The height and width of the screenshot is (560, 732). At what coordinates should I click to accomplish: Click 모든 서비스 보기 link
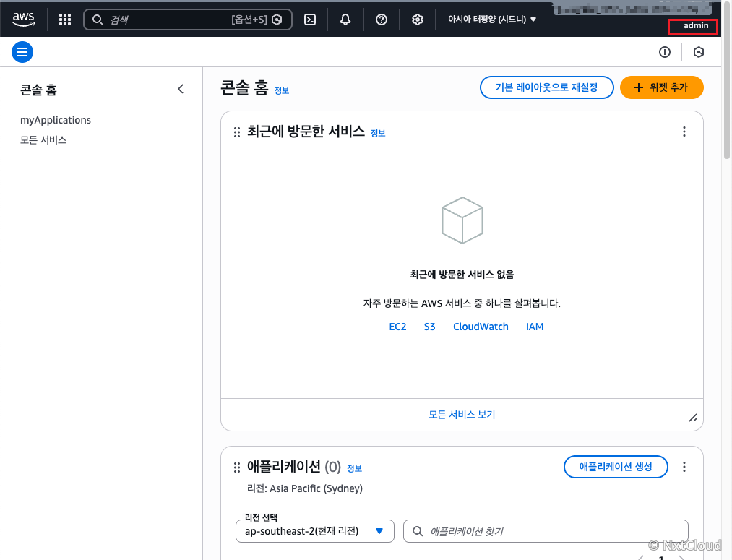pyautogui.click(x=462, y=415)
